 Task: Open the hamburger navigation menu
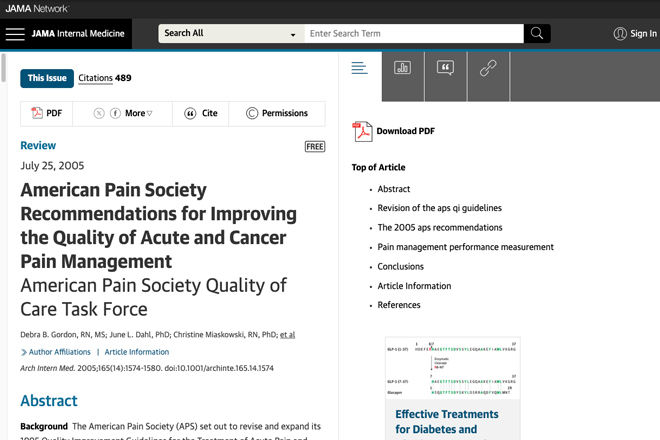pyautogui.click(x=15, y=34)
